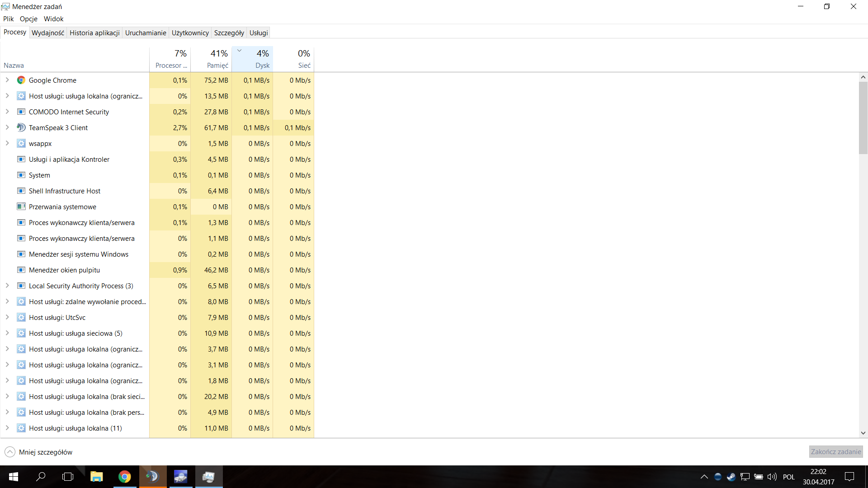
Task: Select Host usługi: usługa lokalna (brak sieci) row
Action: (x=157, y=396)
